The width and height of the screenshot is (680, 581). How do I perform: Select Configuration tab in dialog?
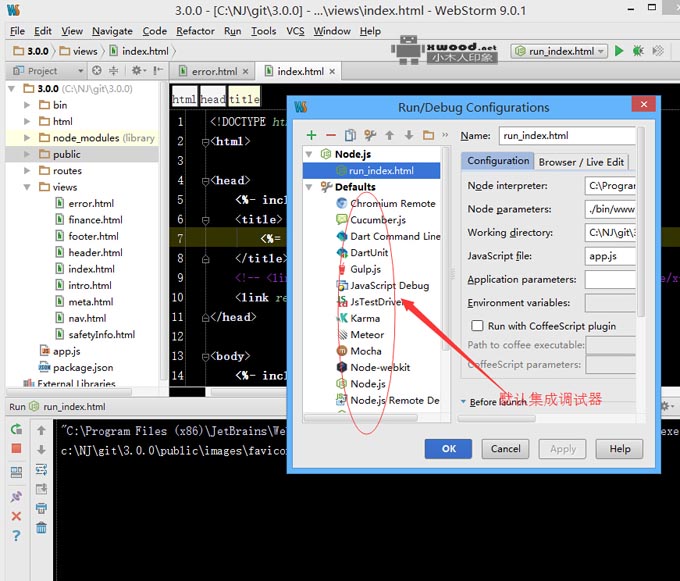coord(498,161)
